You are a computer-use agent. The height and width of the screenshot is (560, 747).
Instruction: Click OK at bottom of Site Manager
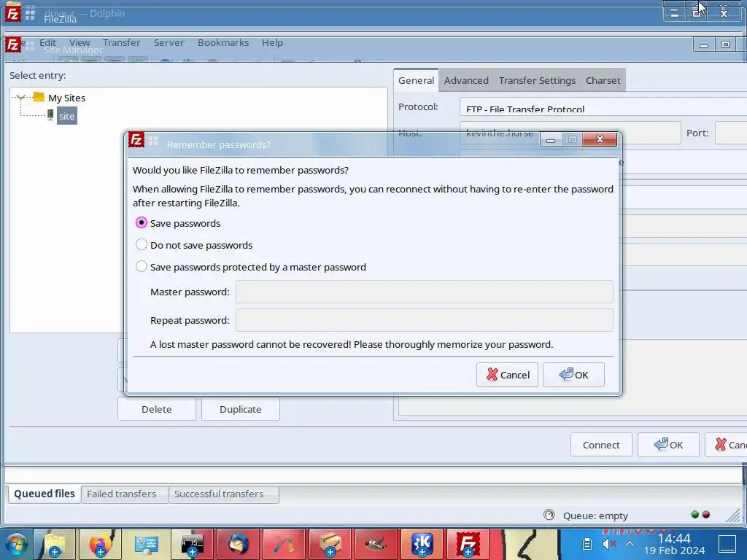click(x=668, y=445)
